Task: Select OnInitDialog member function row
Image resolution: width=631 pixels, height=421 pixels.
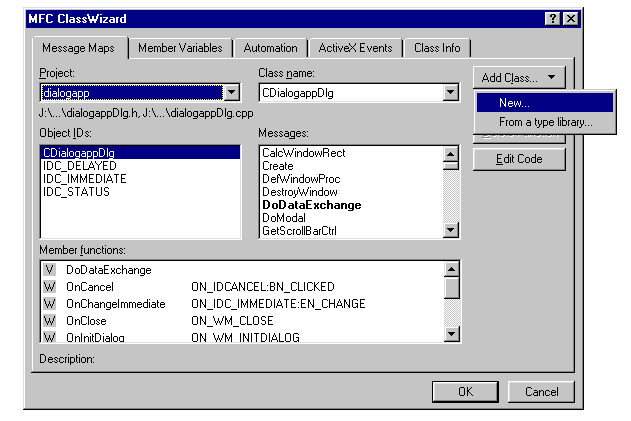Action: click(x=242, y=337)
